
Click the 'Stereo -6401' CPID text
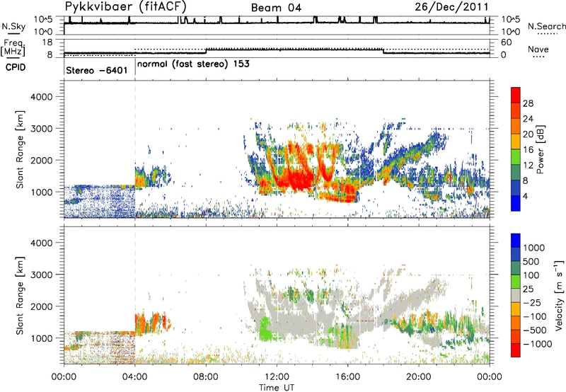[97, 70]
